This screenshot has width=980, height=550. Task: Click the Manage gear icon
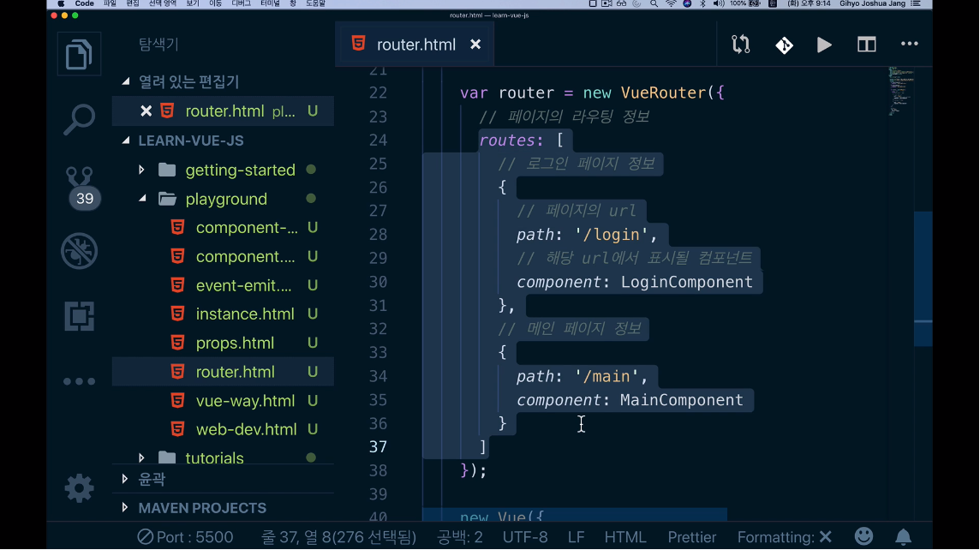click(79, 488)
